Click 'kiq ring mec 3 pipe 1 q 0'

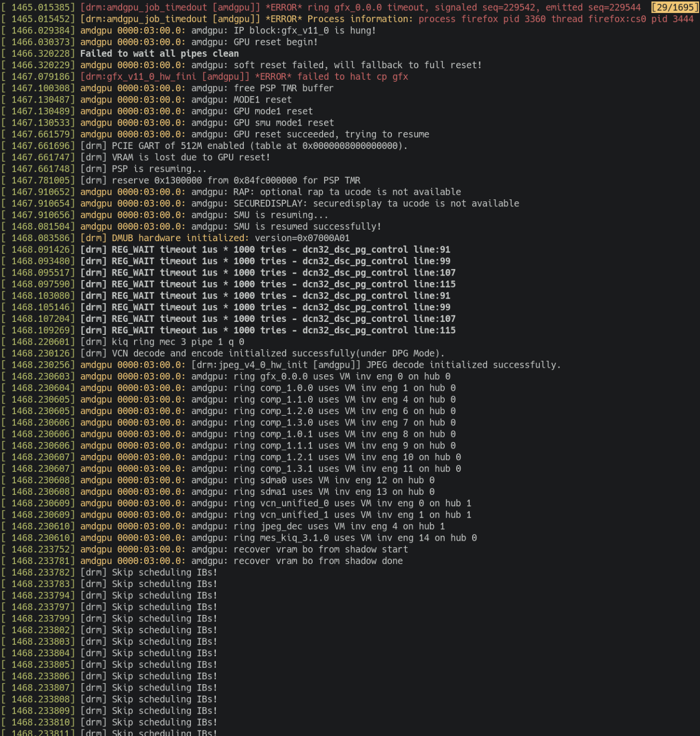[178, 342]
